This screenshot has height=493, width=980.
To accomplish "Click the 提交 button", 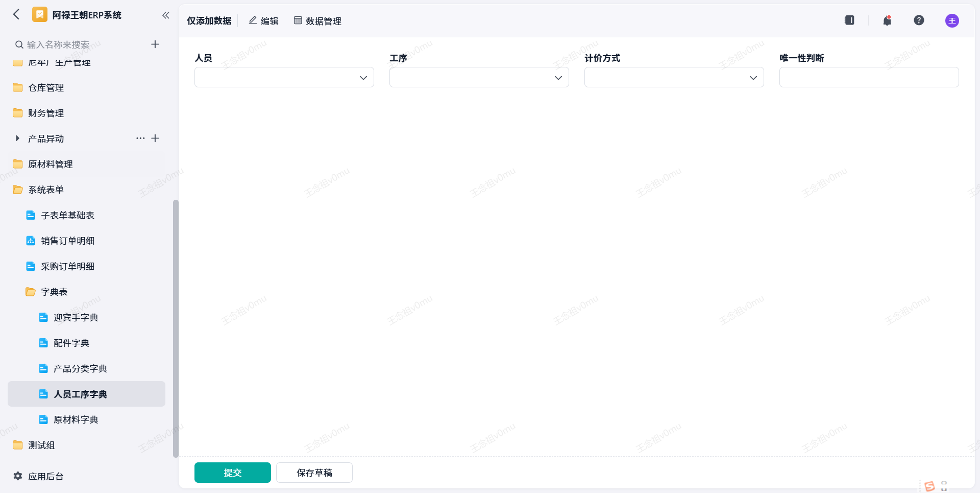I will [233, 473].
